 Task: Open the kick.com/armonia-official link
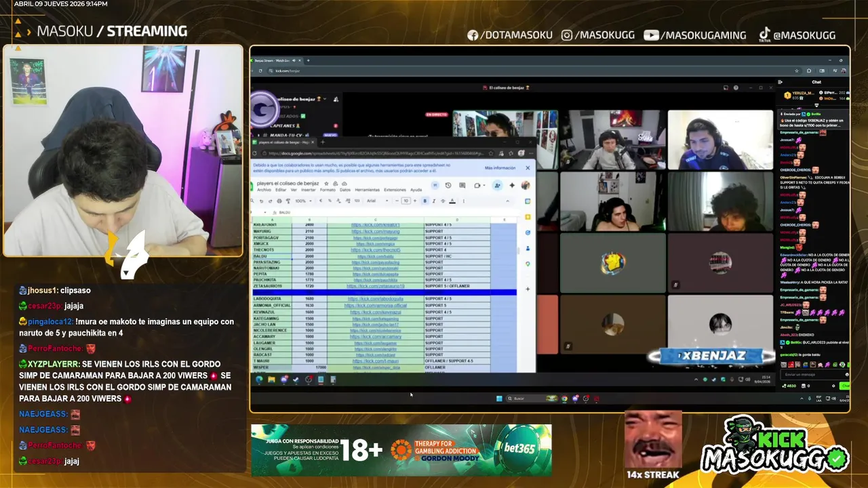click(376, 306)
